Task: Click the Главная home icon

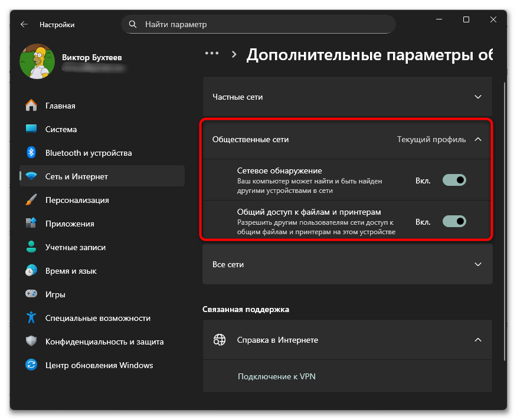Action: 31,105
